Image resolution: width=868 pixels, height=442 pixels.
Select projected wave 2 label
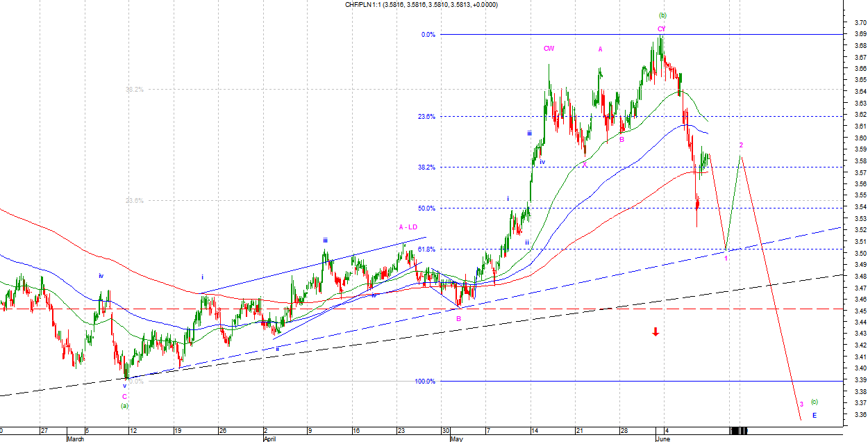pos(741,145)
